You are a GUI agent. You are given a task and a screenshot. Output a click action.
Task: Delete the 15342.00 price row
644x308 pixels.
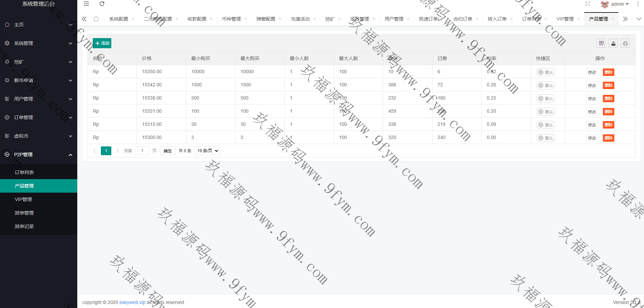[608, 85]
